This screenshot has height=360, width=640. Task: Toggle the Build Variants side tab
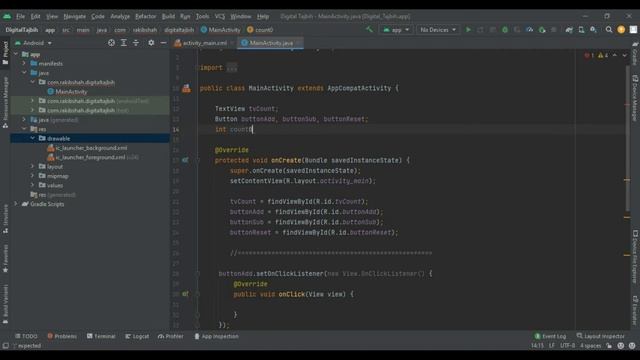point(5,304)
